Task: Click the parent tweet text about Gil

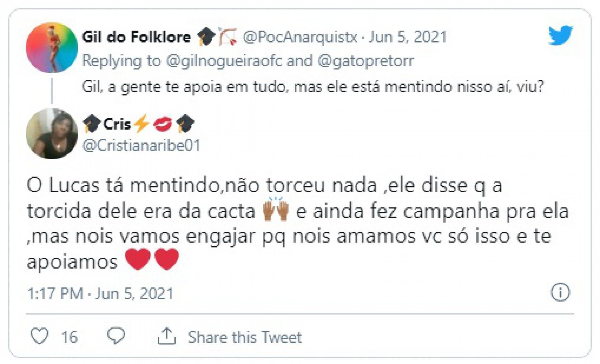Action: (312, 87)
